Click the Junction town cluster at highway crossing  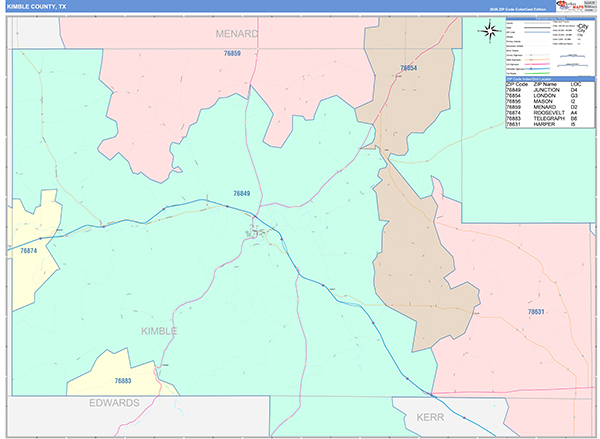[x=255, y=232]
